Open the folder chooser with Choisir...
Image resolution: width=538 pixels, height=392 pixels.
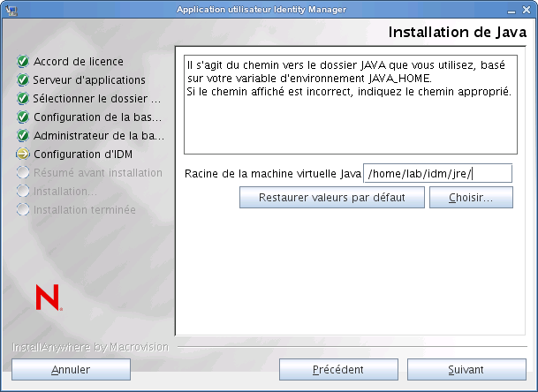pyautogui.click(x=471, y=198)
